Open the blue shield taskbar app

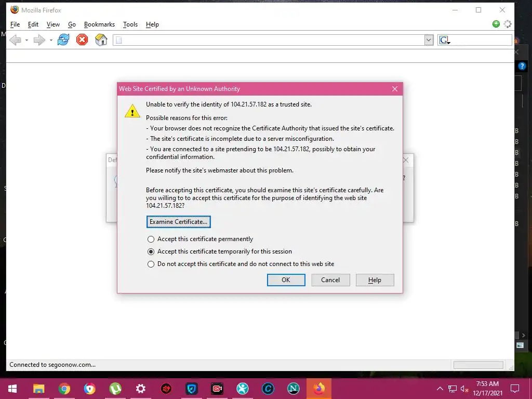coord(191,389)
